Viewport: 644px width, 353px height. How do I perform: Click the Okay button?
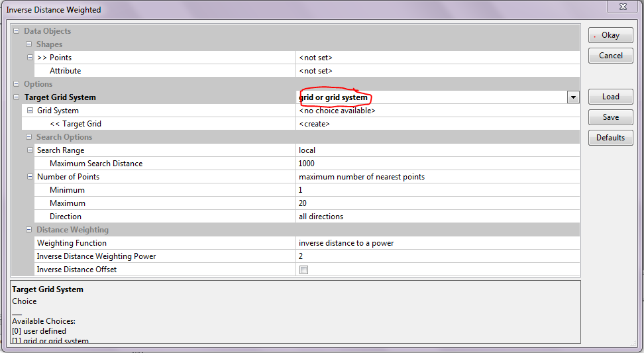click(x=610, y=35)
